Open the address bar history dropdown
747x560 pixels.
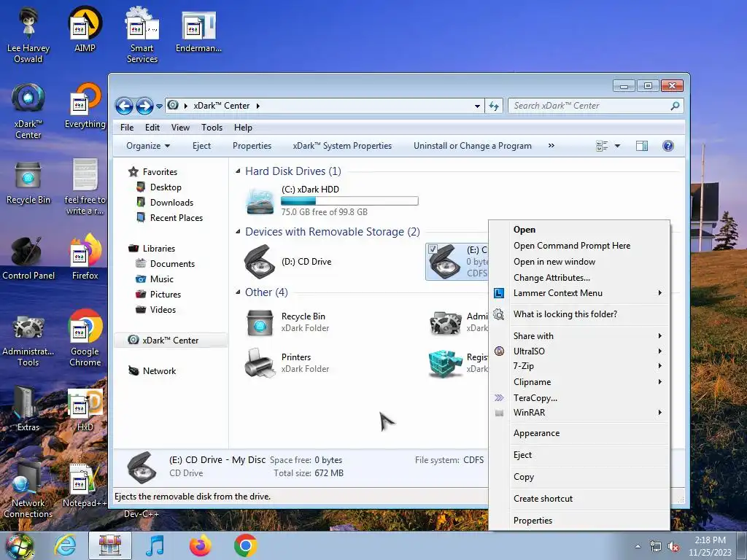pos(477,106)
